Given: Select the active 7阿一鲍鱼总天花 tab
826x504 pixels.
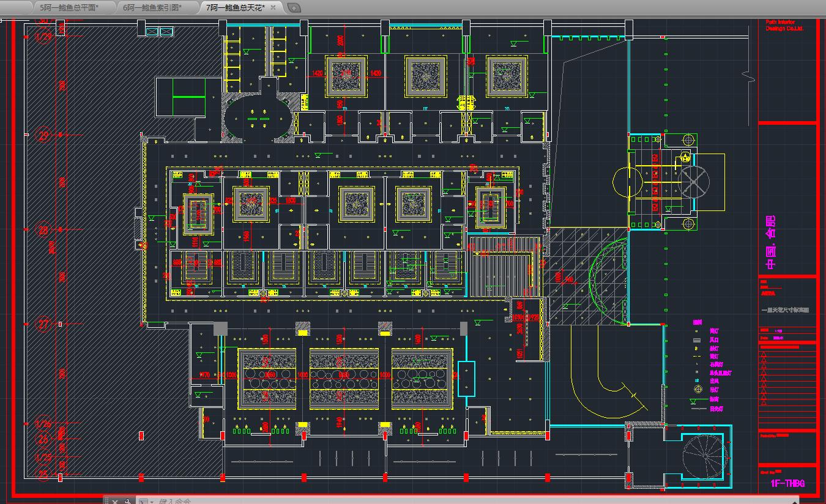Looking at the screenshot, I should (x=236, y=8).
